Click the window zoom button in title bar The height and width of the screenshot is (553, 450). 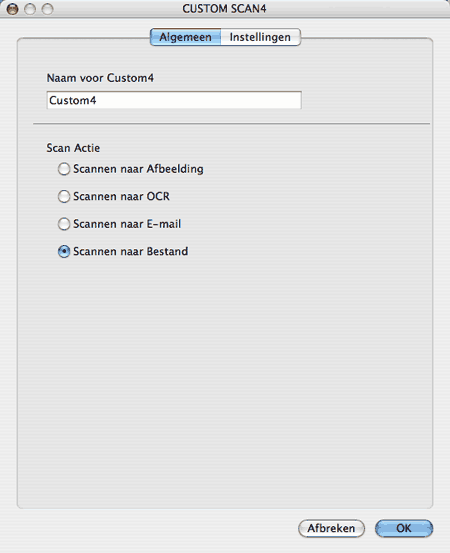(x=47, y=9)
